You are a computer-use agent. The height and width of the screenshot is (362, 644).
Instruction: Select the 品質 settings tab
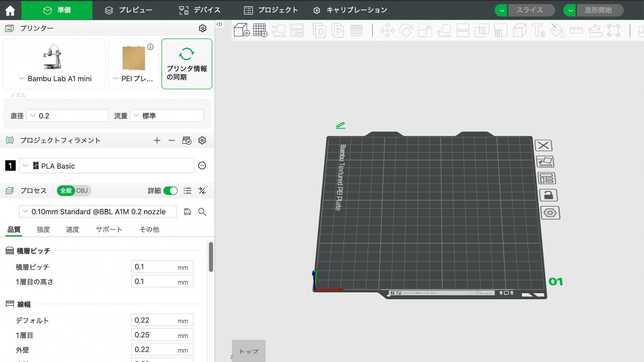tap(14, 230)
